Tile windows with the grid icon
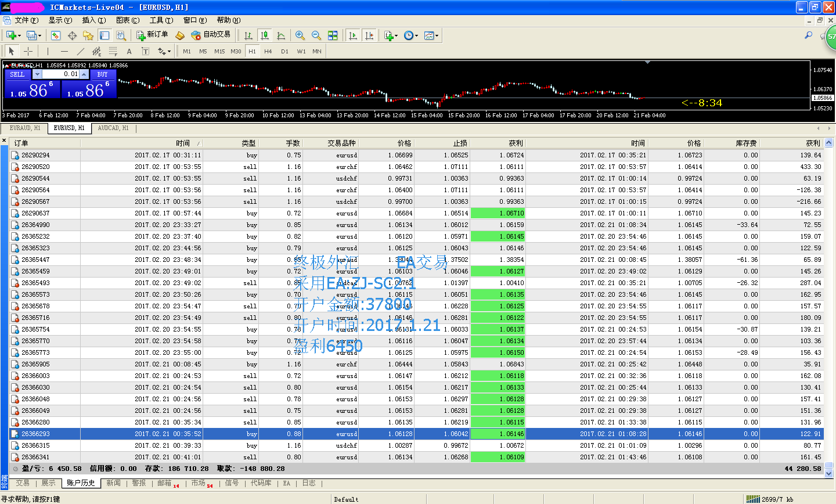This screenshot has width=836, height=504. click(x=333, y=35)
